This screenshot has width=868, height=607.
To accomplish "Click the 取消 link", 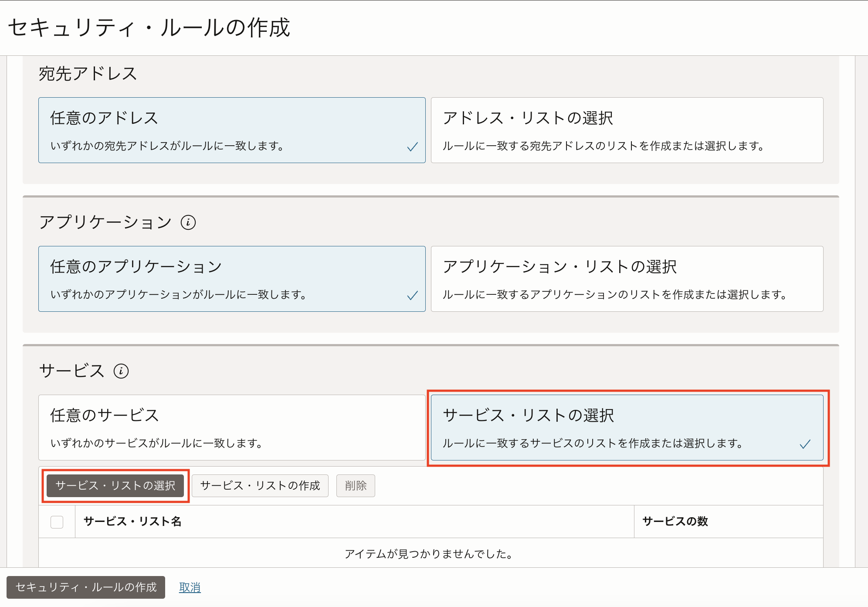I will [190, 587].
